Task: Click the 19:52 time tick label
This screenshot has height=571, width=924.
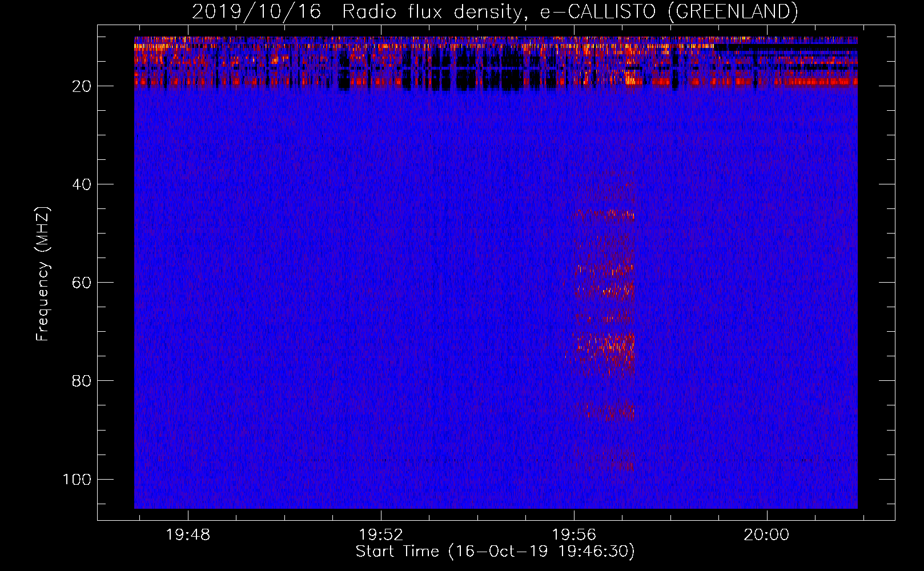Action: [381, 534]
